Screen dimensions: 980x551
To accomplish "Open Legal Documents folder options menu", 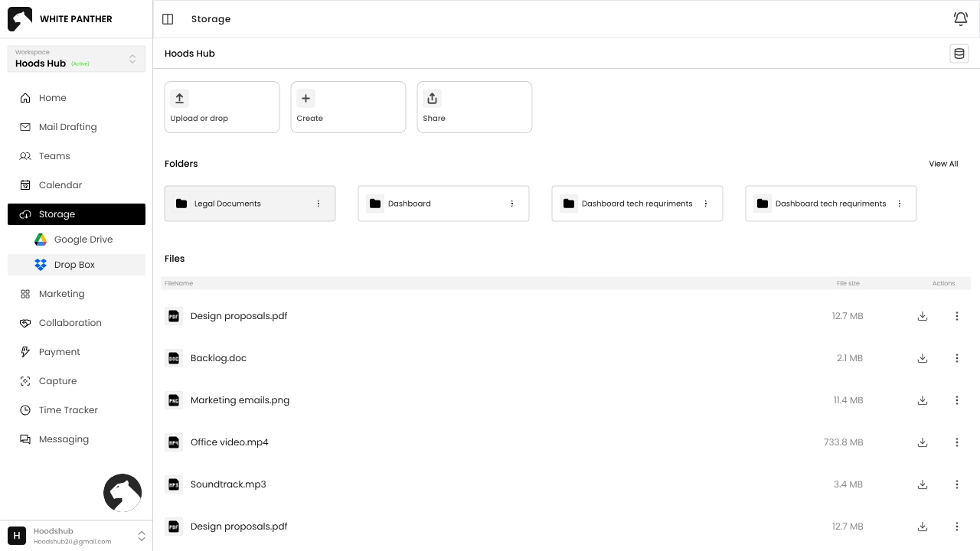I will (x=318, y=204).
